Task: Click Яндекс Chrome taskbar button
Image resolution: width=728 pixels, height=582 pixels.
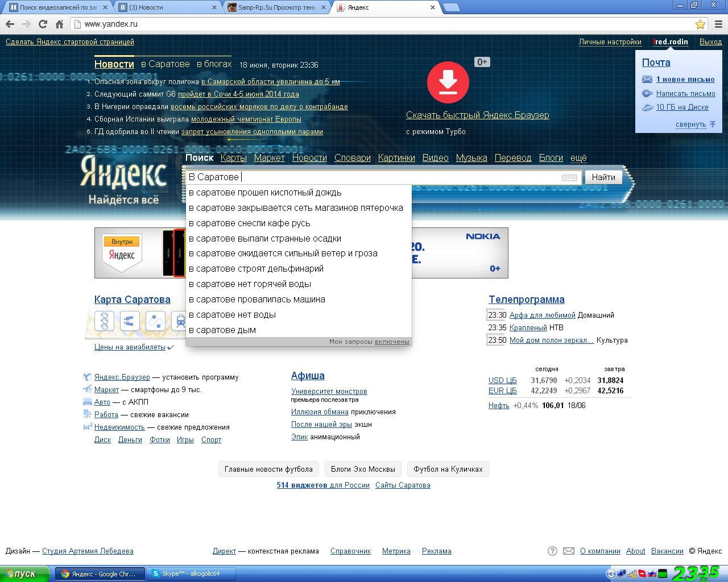Action: click(x=100, y=573)
